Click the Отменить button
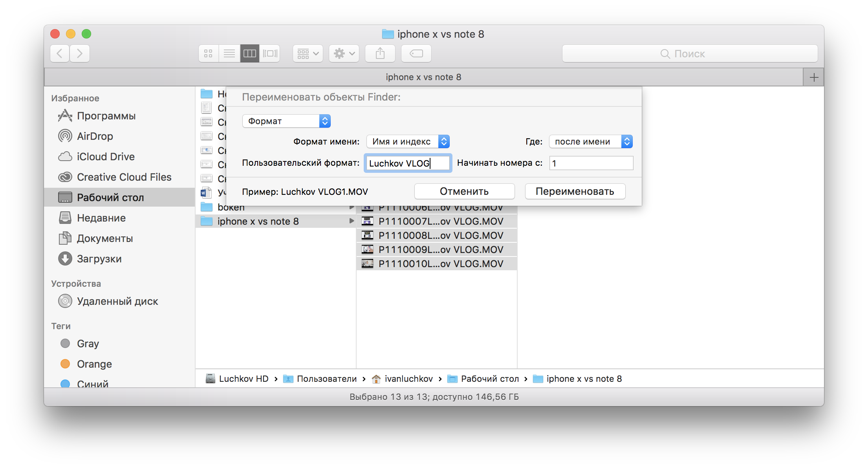 click(464, 191)
